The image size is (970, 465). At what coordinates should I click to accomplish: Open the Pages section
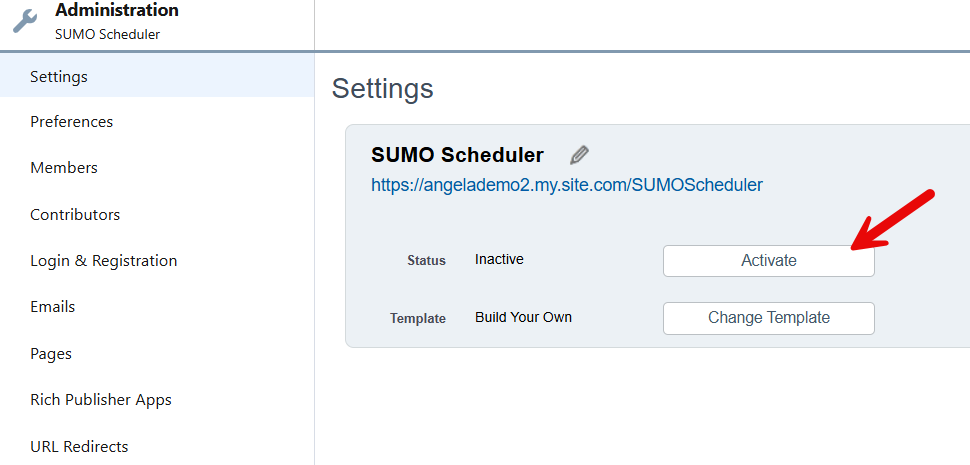click(x=51, y=353)
